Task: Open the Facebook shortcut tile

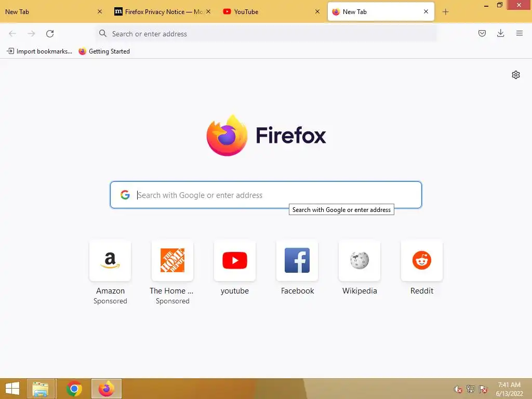Action: (297, 261)
